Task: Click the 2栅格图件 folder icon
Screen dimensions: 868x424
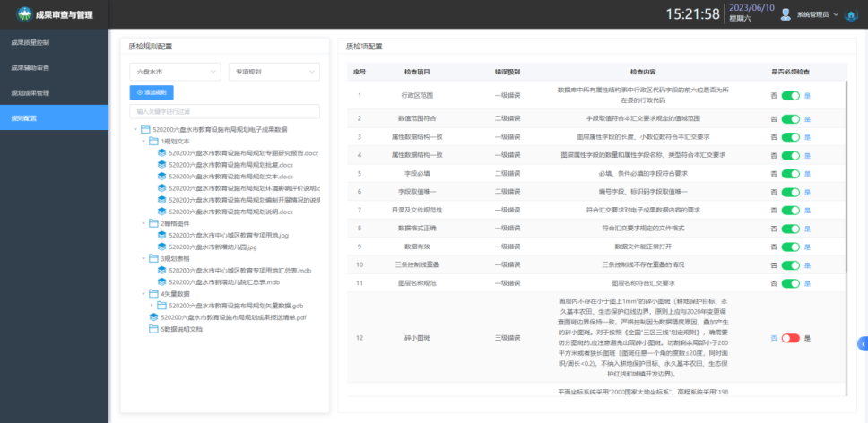Action: 153,223
